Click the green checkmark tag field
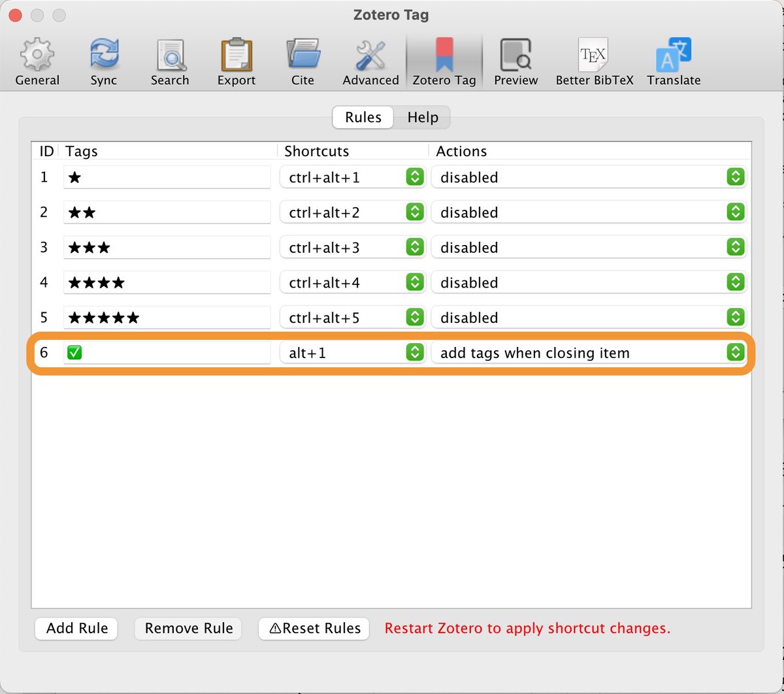This screenshot has height=694, width=784. point(167,353)
